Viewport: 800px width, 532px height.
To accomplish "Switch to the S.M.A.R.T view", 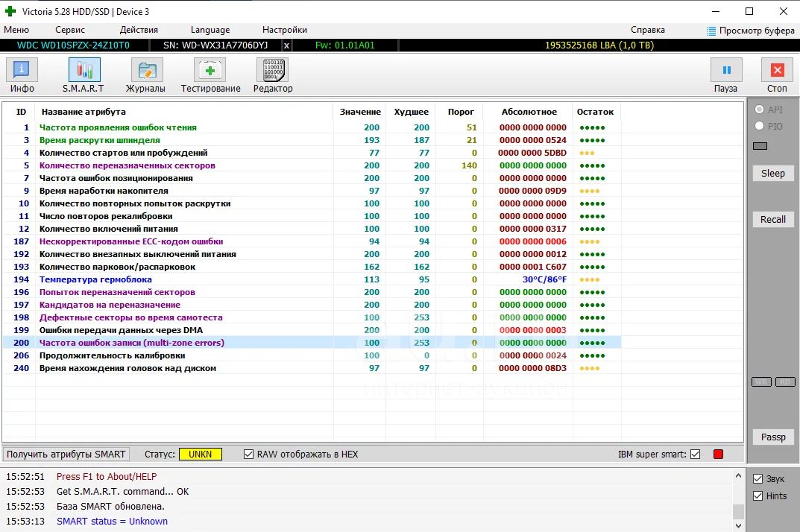I will (x=84, y=70).
